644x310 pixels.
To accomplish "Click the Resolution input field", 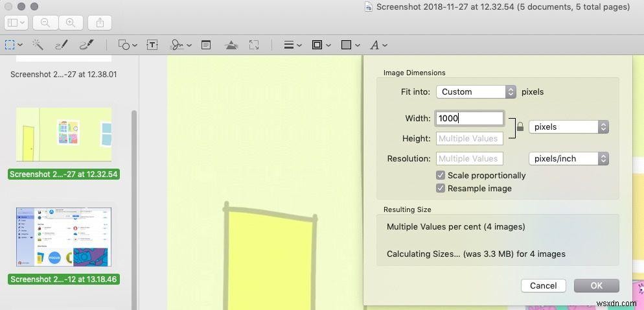I will click(470, 159).
